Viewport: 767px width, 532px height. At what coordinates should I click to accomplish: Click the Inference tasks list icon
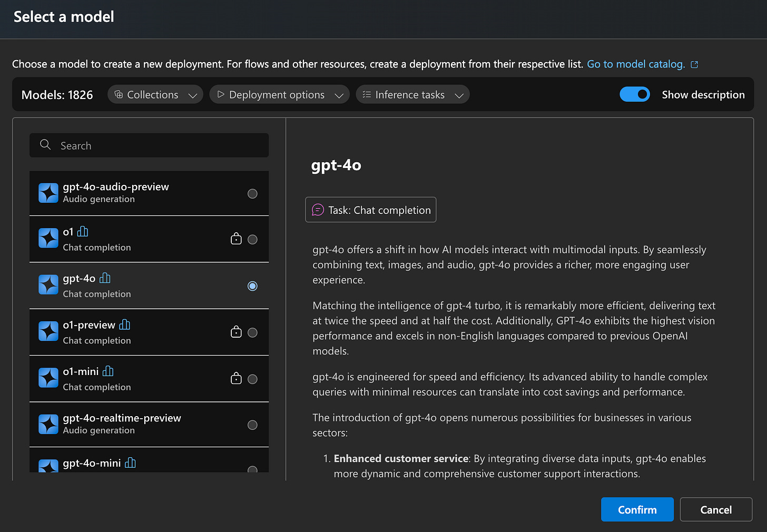(367, 94)
